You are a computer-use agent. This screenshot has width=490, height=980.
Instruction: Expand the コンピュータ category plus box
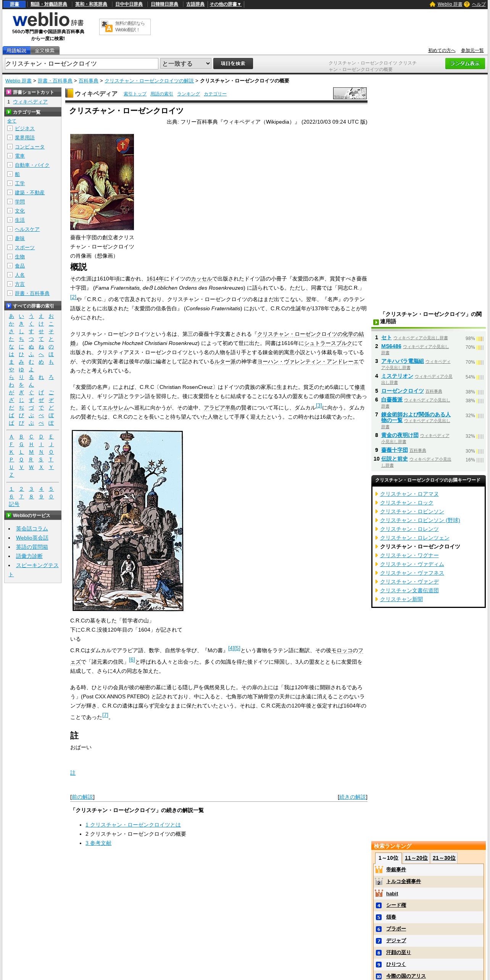[10, 147]
